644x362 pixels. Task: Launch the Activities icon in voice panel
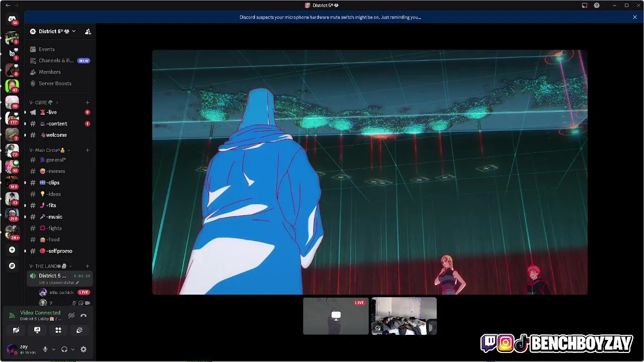(x=58, y=330)
